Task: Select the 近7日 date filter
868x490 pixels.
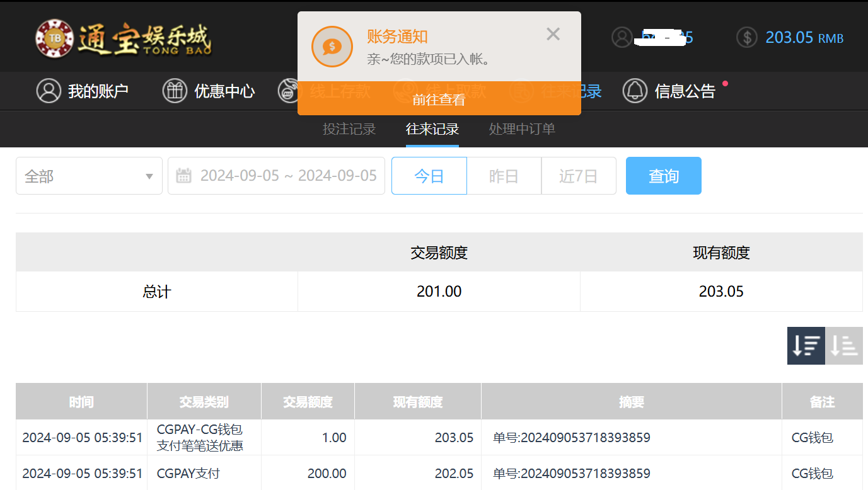Action: point(578,176)
